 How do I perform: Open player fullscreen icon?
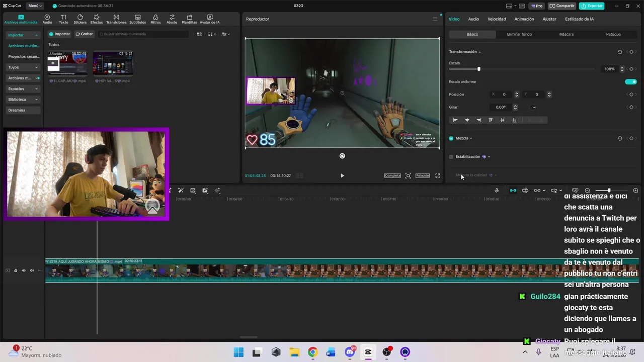438,175
